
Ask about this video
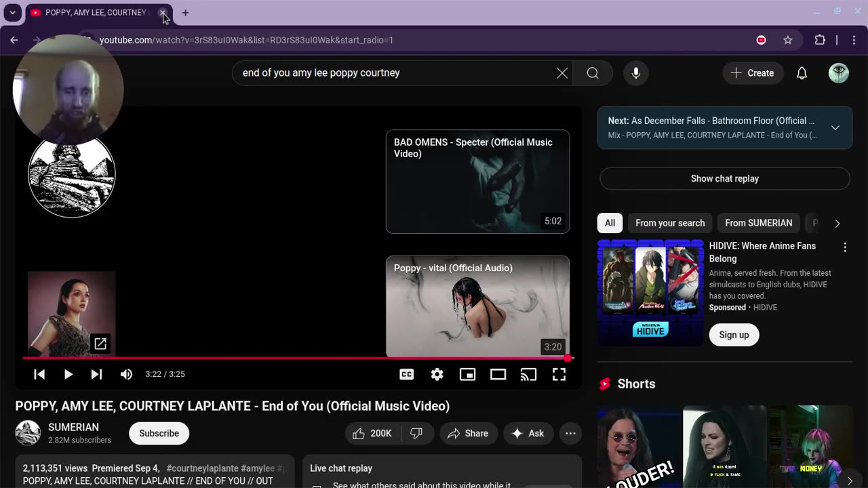(527, 433)
